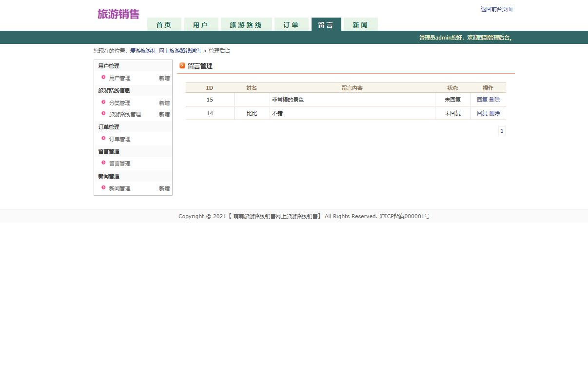Viewport: 588px width, 390px height.
Task: Click the red arrow icon beside 用户管理
Action: (103, 78)
